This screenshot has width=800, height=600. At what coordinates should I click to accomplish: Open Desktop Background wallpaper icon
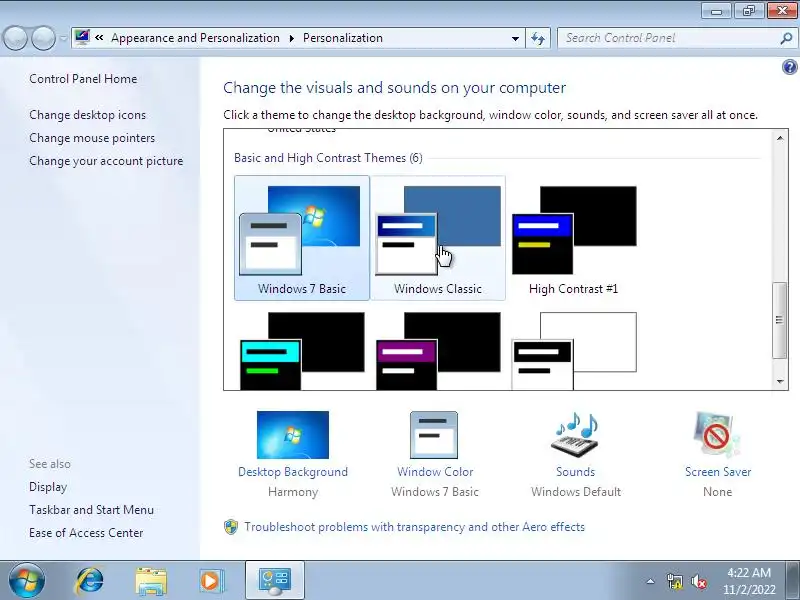coord(293,435)
